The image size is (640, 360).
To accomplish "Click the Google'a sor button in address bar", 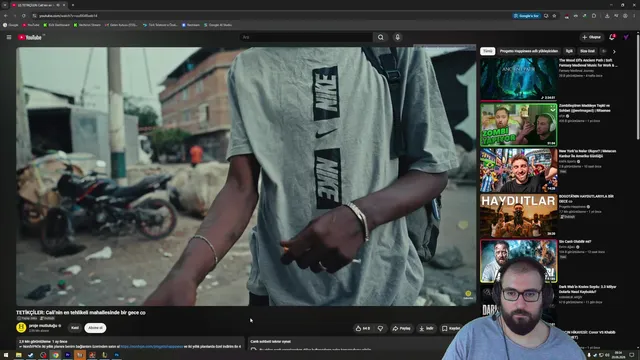I will 527,16.
